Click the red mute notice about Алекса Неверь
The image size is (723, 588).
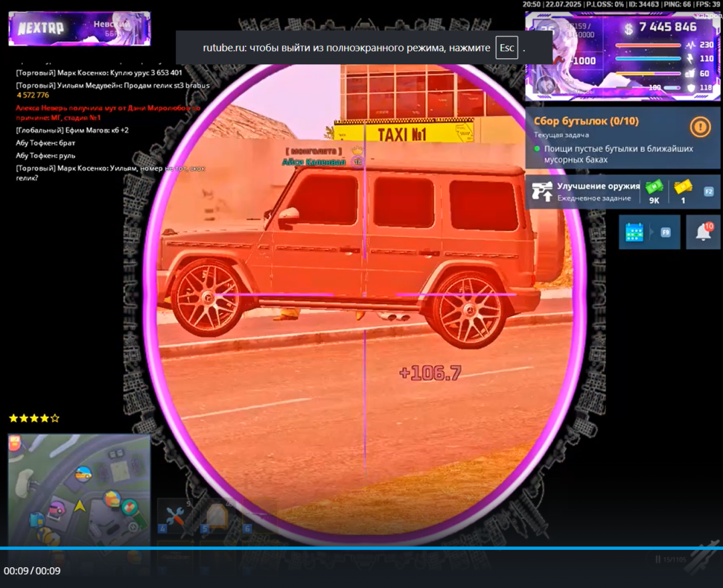(x=108, y=113)
